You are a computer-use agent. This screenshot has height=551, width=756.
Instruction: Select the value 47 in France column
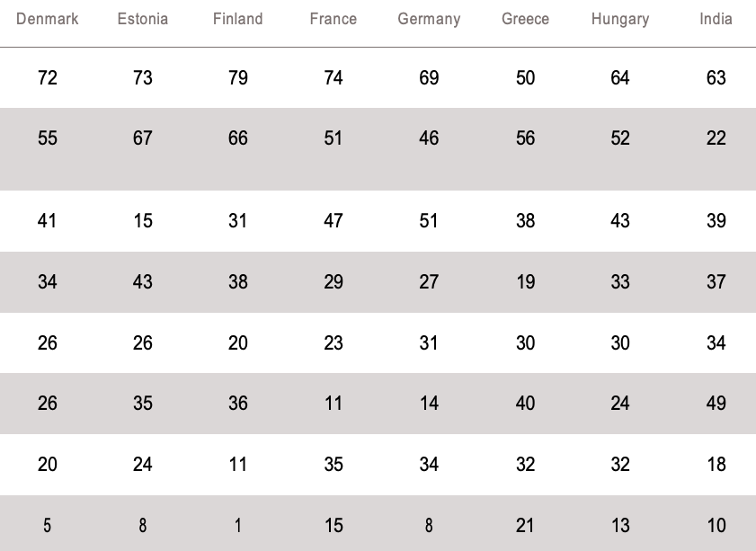click(334, 221)
